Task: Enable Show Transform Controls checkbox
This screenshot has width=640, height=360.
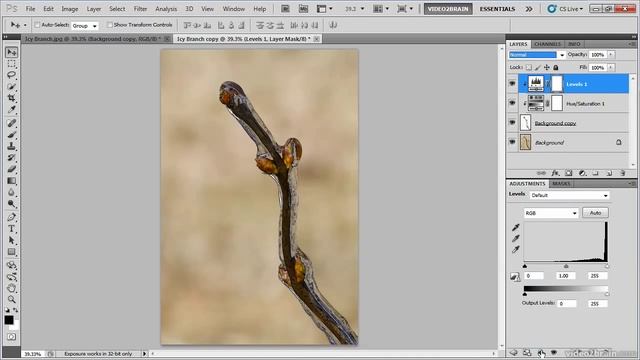Action: (x=109, y=25)
